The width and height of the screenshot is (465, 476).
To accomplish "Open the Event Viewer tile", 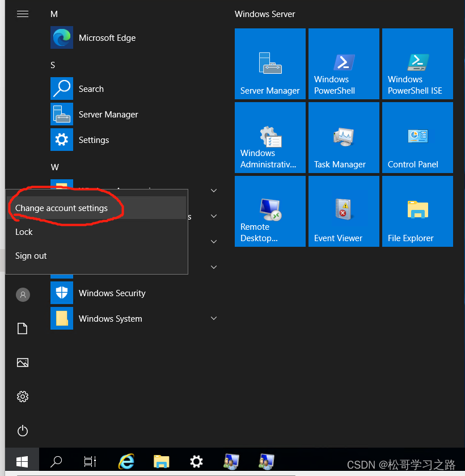I will [344, 211].
